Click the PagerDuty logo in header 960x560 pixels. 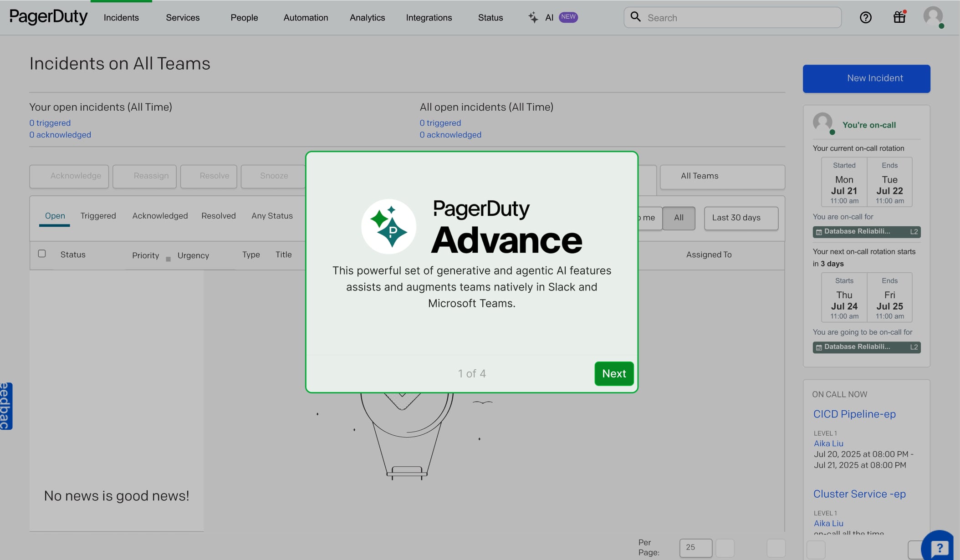[48, 17]
